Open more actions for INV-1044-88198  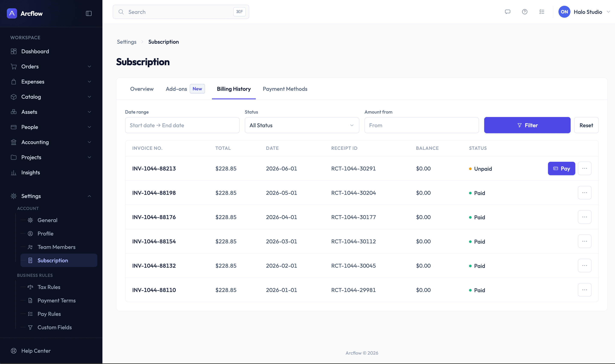point(584,193)
